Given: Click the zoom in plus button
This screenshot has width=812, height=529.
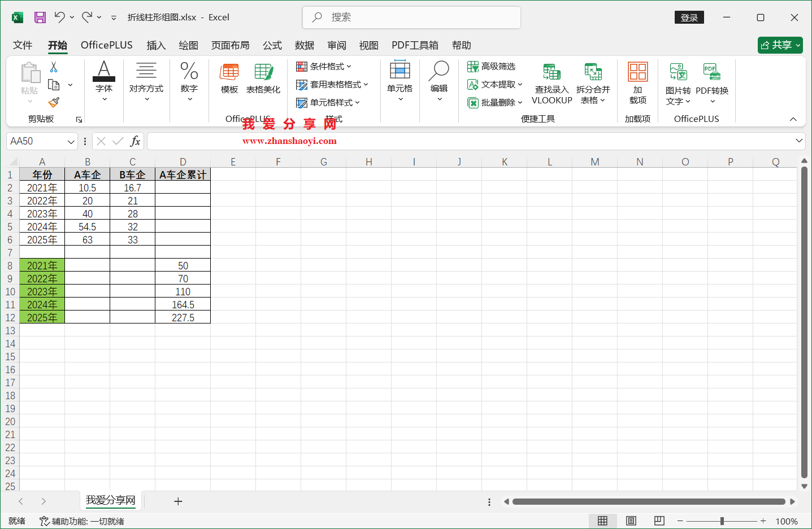Looking at the screenshot, I should (763, 521).
